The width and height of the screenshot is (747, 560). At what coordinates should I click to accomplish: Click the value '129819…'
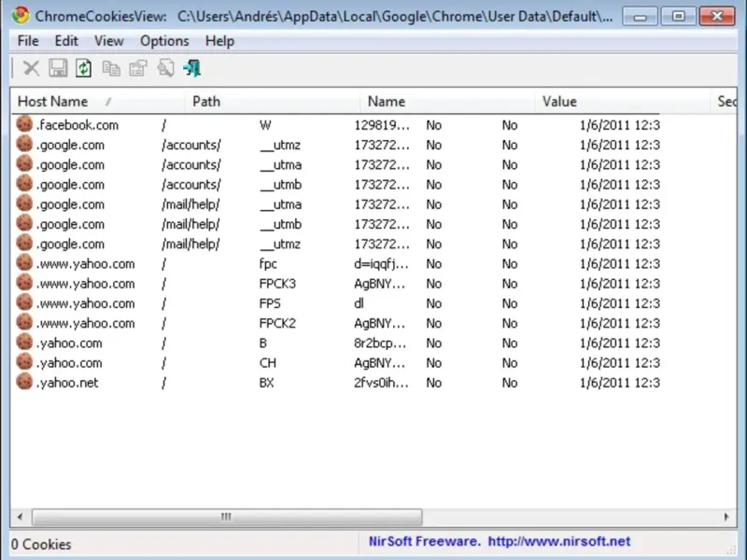[382, 125]
